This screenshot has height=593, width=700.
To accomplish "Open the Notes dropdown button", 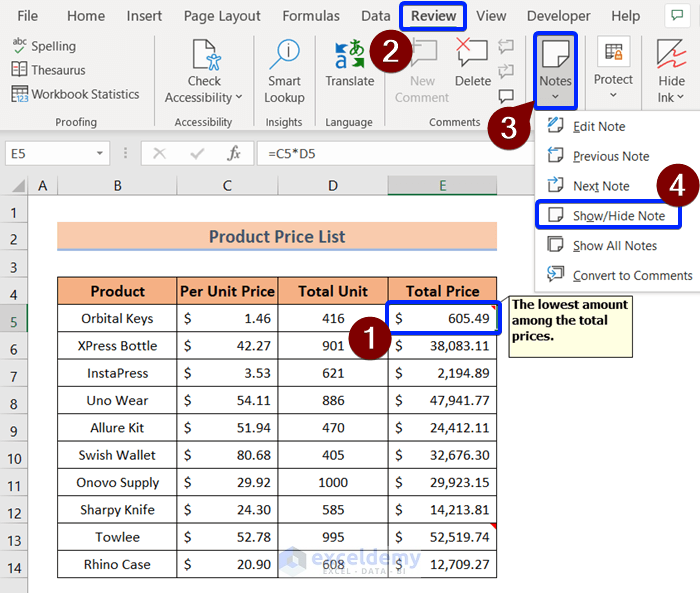I will pyautogui.click(x=555, y=96).
